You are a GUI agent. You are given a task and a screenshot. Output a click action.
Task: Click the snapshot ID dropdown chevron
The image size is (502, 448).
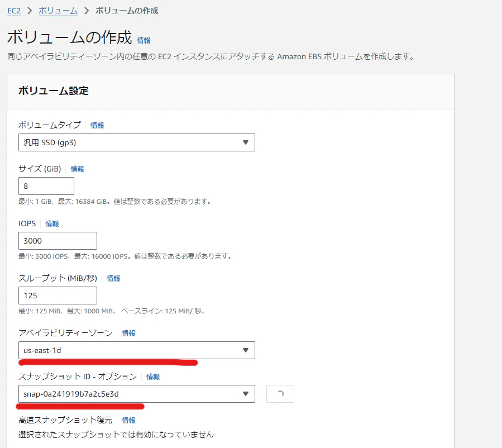tap(245, 394)
